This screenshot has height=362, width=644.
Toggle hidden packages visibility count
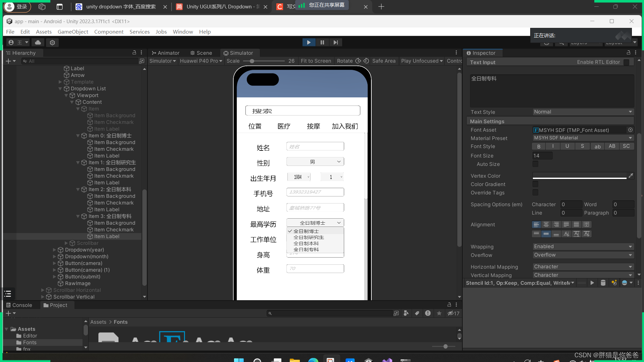tap(453, 313)
